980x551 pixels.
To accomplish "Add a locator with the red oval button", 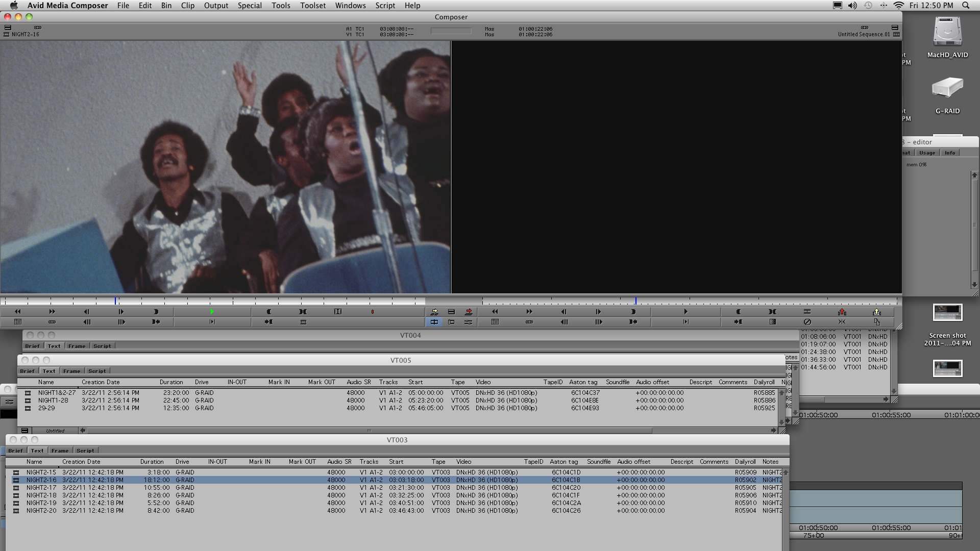I will click(372, 312).
